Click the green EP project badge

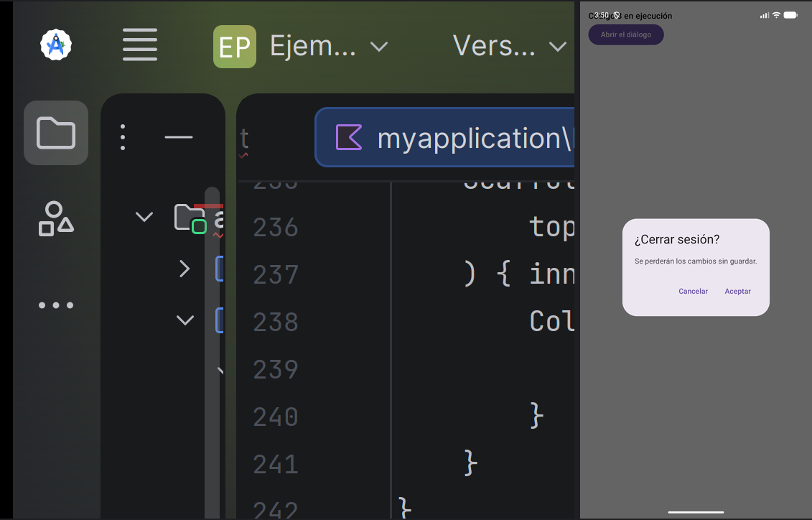point(235,47)
